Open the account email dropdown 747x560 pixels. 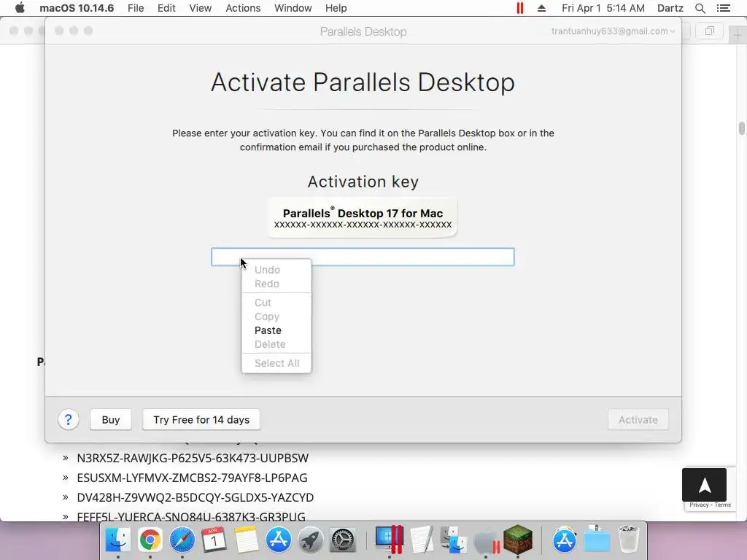(613, 31)
